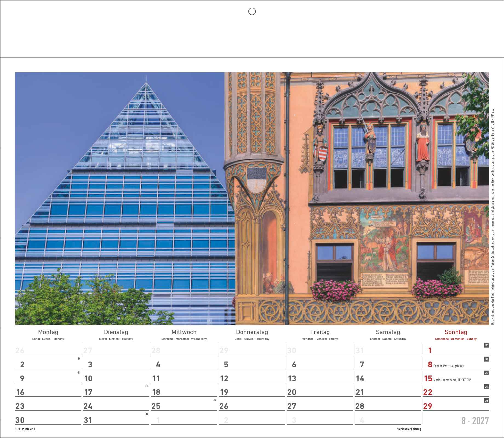Select Tuesday August 24
The height and width of the screenshot is (438, 504).
(x=88, y=406)
